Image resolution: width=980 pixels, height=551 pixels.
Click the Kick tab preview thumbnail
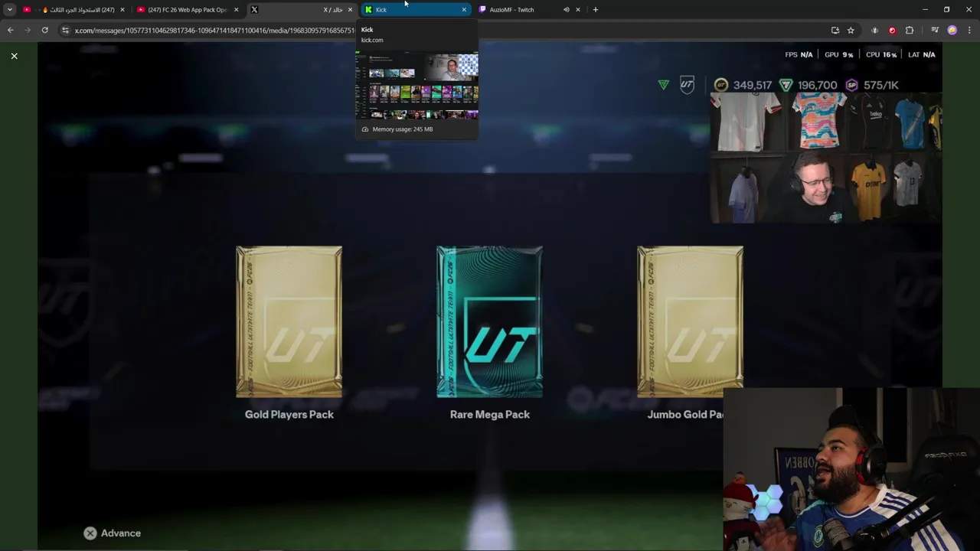417,86
